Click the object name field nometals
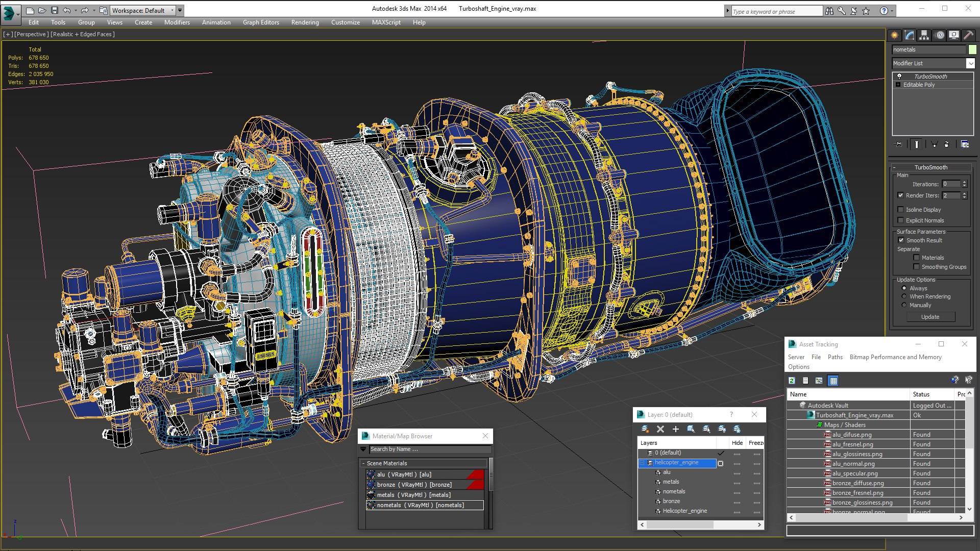980x551 pixels. pos(929,49)
